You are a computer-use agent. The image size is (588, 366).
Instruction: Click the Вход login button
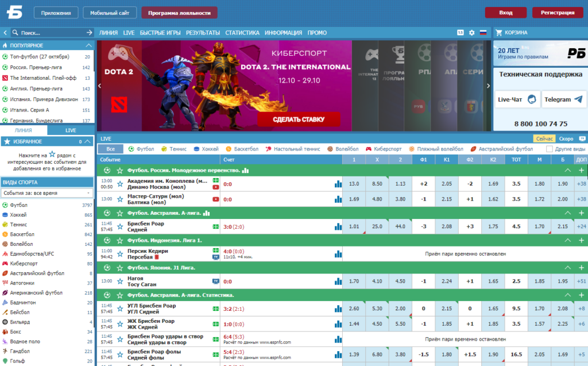tap(505, 13)
